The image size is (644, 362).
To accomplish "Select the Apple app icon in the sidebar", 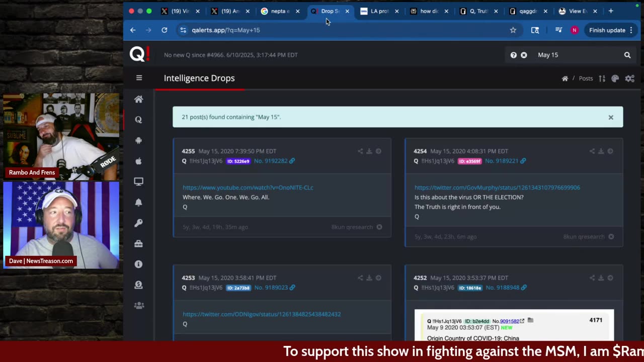I will (139, 161).
